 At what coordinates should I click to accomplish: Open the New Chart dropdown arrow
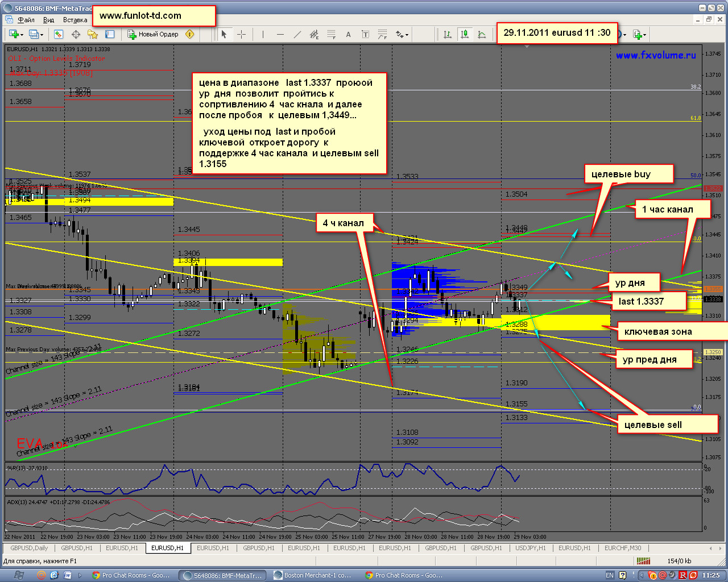[x=22, y=35]
